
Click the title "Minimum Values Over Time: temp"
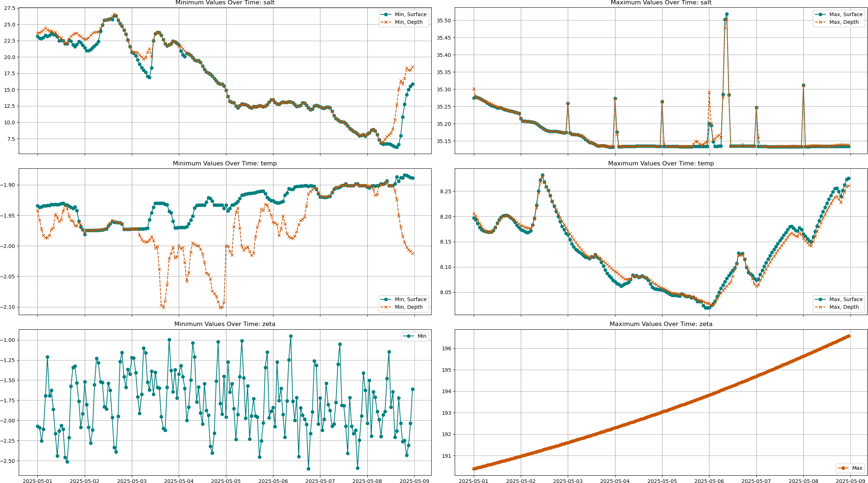pyautogui.click(x=225, y=163)
